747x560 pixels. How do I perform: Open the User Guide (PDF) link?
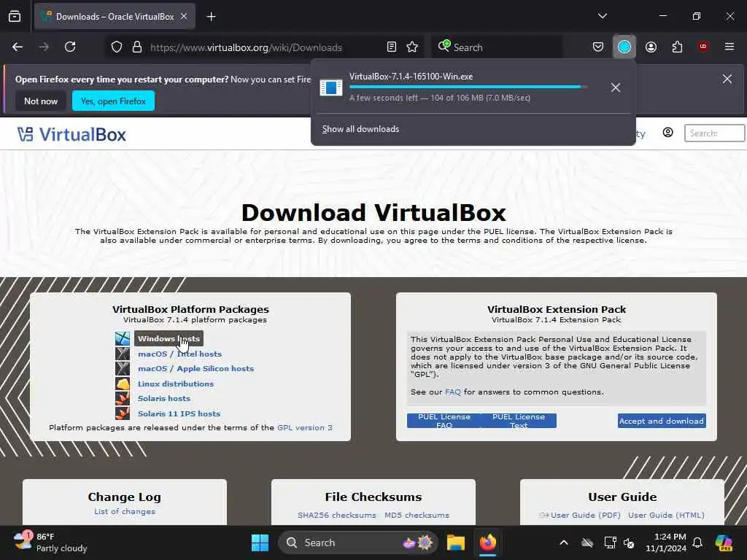point(586,516)
